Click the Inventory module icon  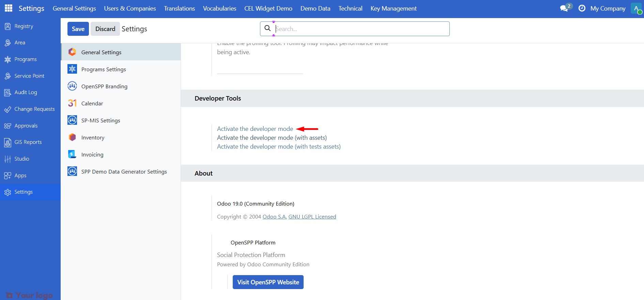[72, 137]
